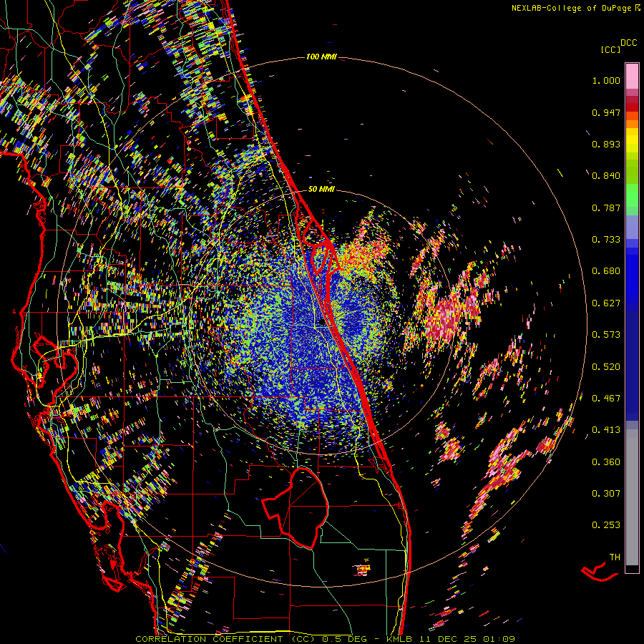Select the 0.253 legend value
The width and height of the screenshot is (644, 644).
click(606, 525)
